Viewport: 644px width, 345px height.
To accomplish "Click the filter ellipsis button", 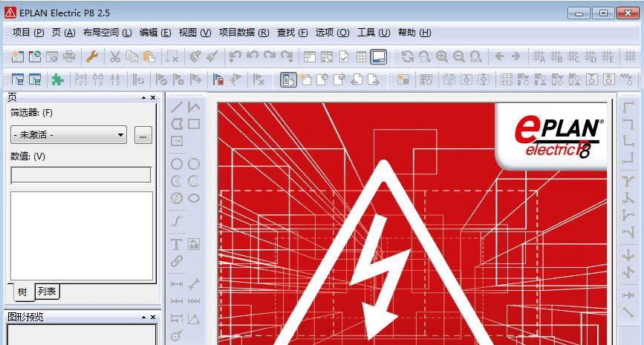I will coord(143,135).
